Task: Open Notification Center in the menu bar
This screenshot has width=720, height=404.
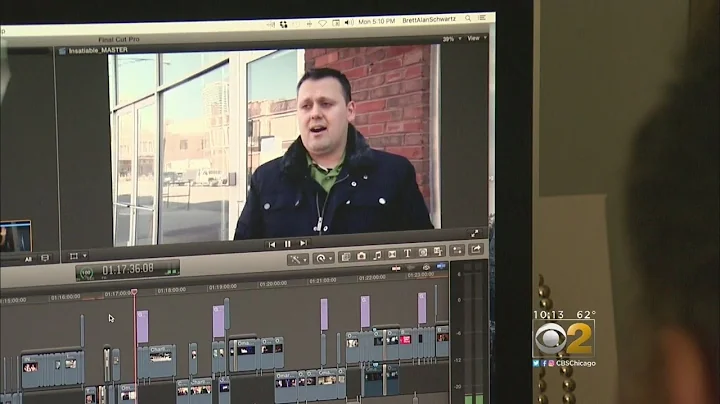Action: [482, 17]
